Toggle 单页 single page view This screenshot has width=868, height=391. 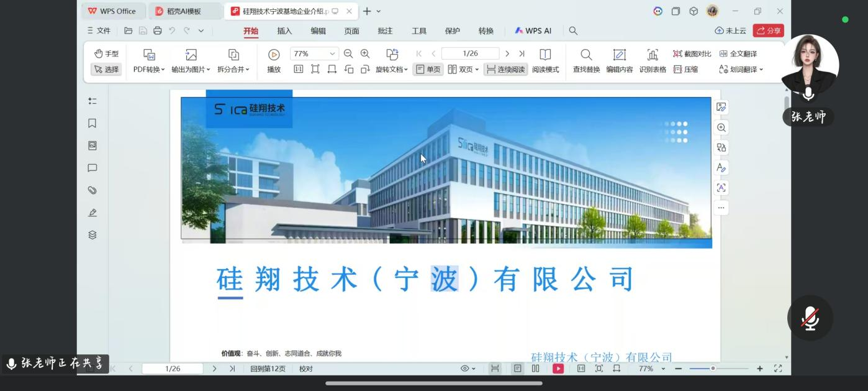(x=428, y=70)
